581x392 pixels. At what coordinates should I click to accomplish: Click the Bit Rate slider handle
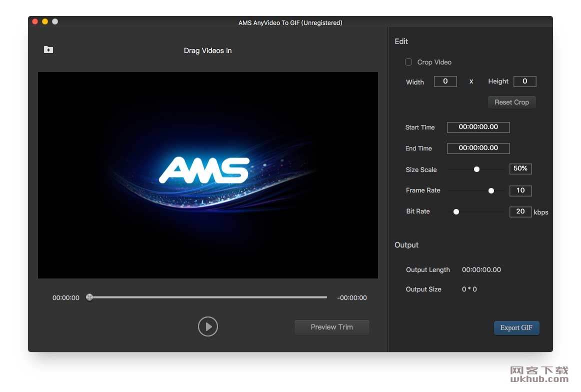(456, 211)
